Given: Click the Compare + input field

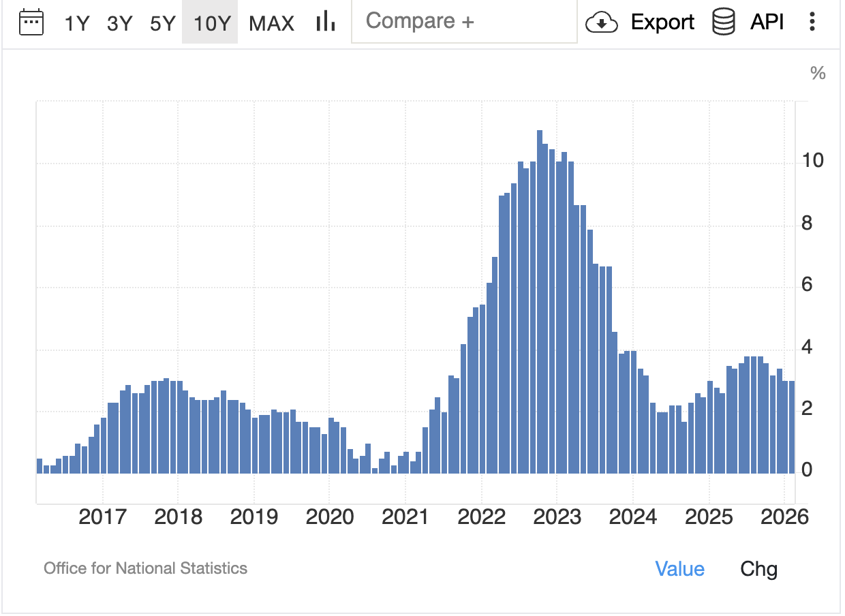Looking at the screenshot, I should 464,22.
